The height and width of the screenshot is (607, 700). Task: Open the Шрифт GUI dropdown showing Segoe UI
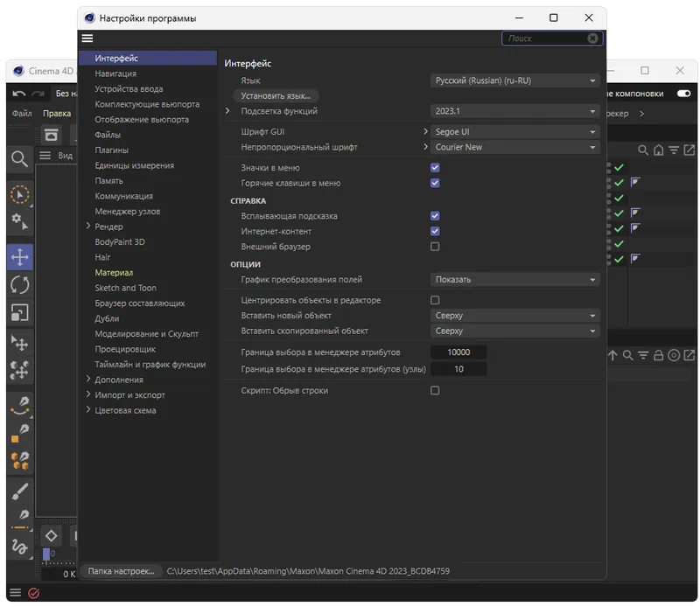[x=515, y=132]
